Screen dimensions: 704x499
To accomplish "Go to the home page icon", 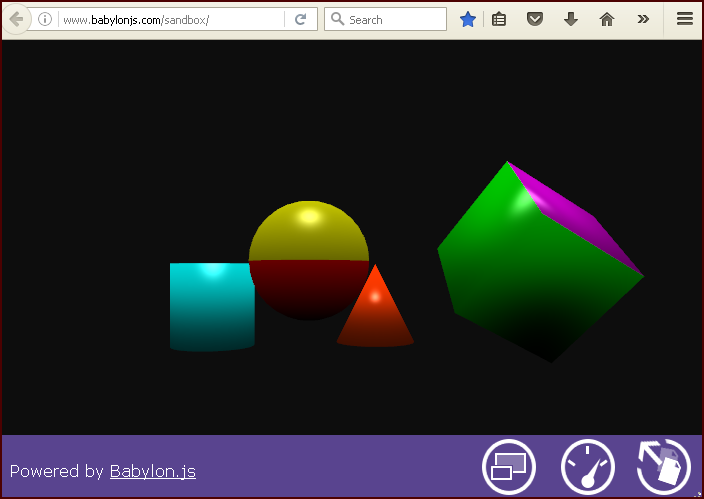I will click(607, 19).
